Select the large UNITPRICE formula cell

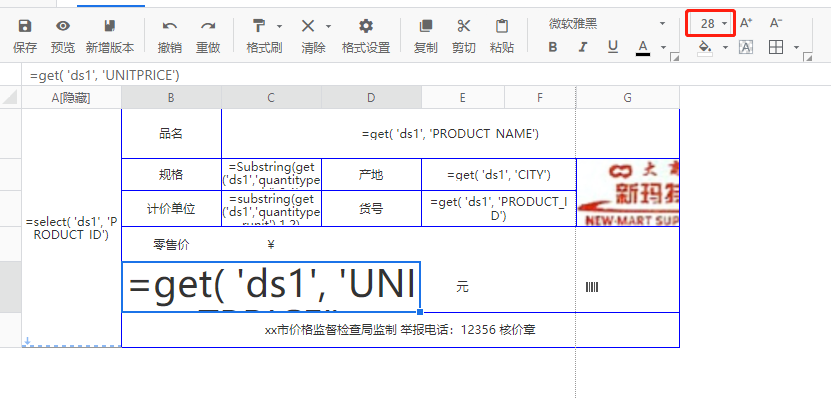click(x=271, y=287)
